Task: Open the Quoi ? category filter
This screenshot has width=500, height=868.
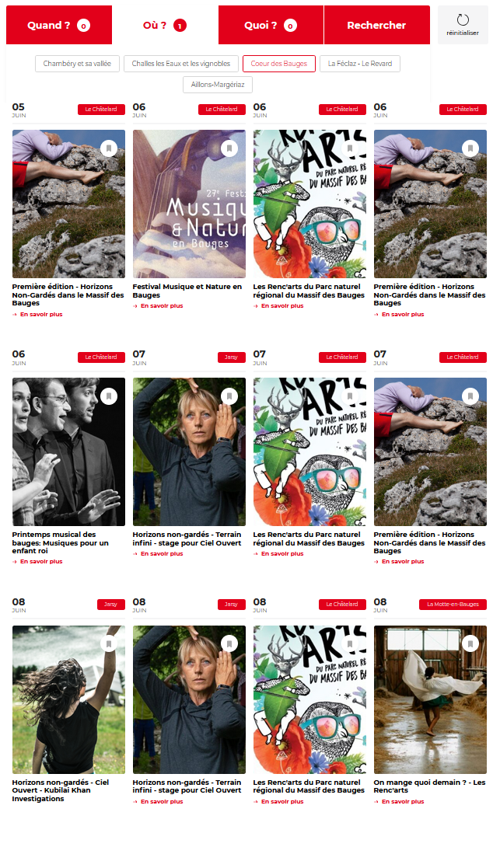Action: [271, 25]
